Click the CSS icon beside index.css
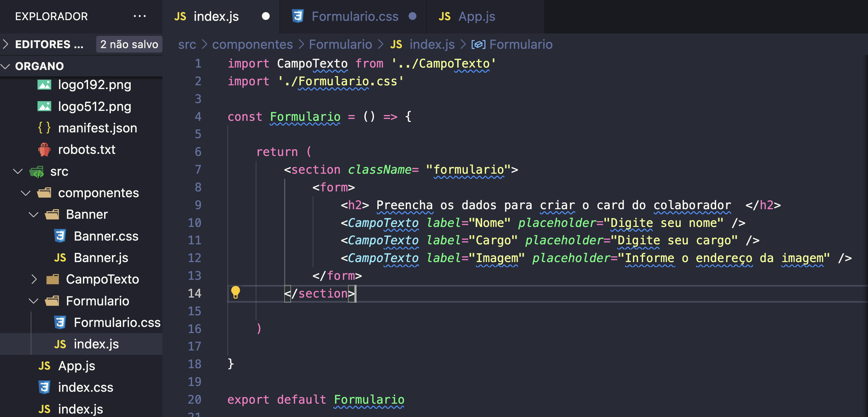868x417 pixels. (x=44, y=387)
